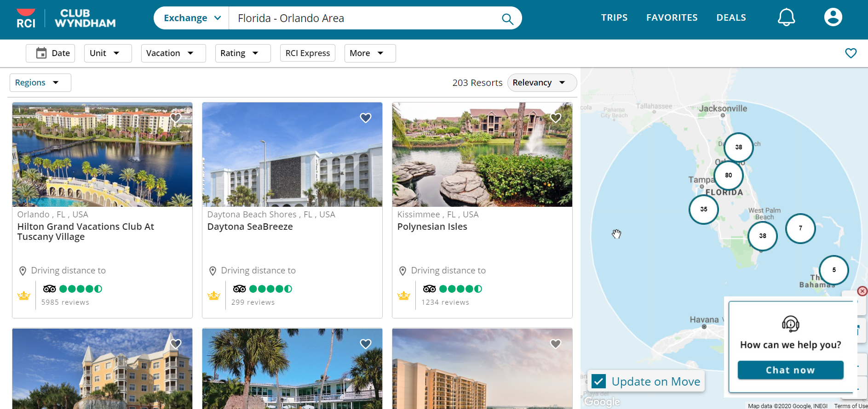Click the search magnifier icon
The width and height of the screenshot is (868, 409).
tap(507, 18)
